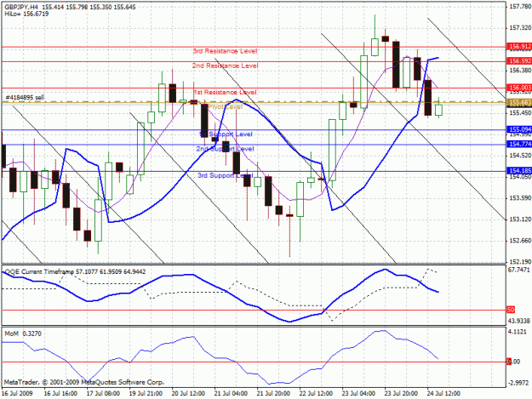This screenshot has width=532, height=399.
Task: Click the 22 Jul 12:00 time label
Action: click(316, 394)
